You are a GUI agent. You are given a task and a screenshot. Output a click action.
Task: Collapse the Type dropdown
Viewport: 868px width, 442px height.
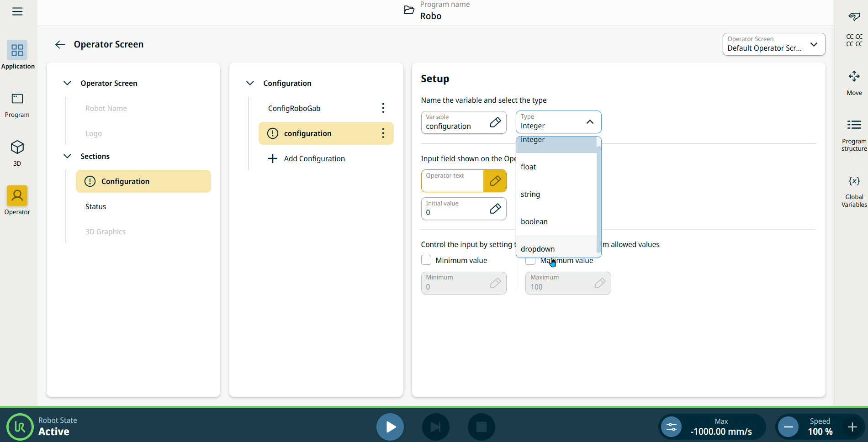tap(590, 122)
